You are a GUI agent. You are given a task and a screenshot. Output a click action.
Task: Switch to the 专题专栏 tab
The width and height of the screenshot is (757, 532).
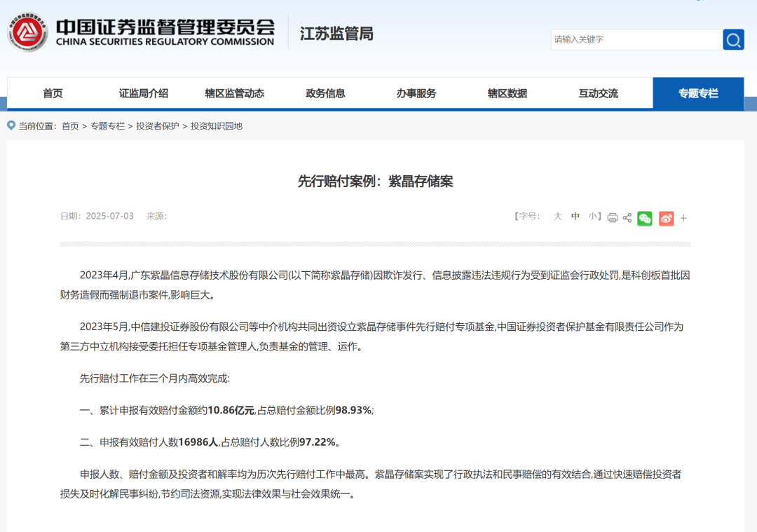[698, 93]
